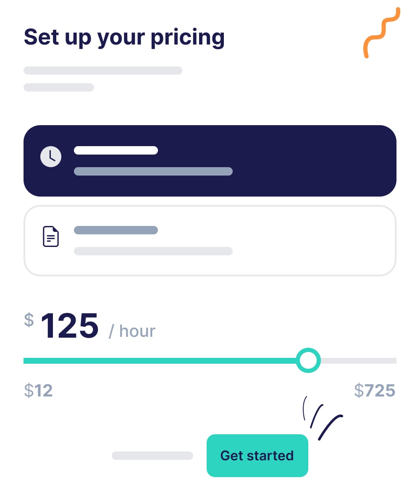Screen dimensions: 420x504
Task: Click the Set up your pricing heading
Action: pos(124,37)
